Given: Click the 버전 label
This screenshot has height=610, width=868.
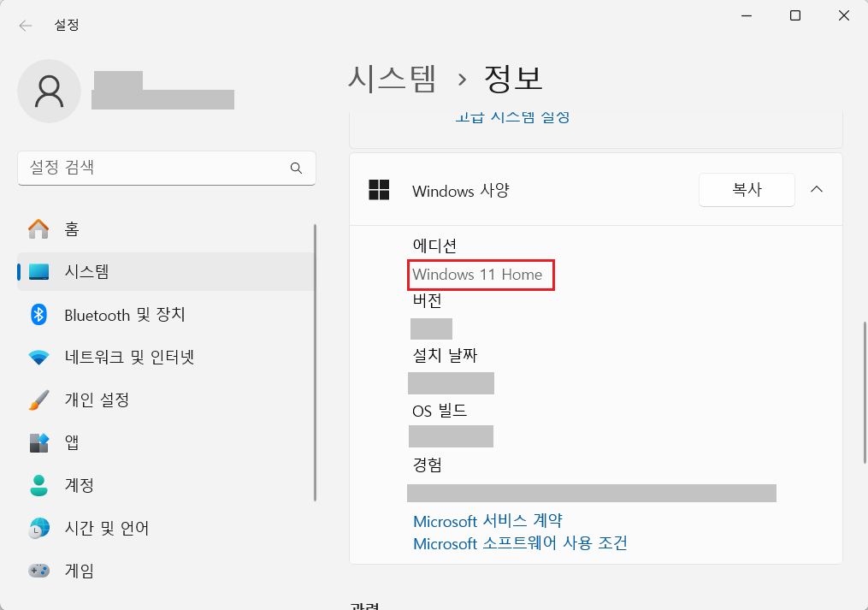Looking at the screenshot, I should [428, 301].
